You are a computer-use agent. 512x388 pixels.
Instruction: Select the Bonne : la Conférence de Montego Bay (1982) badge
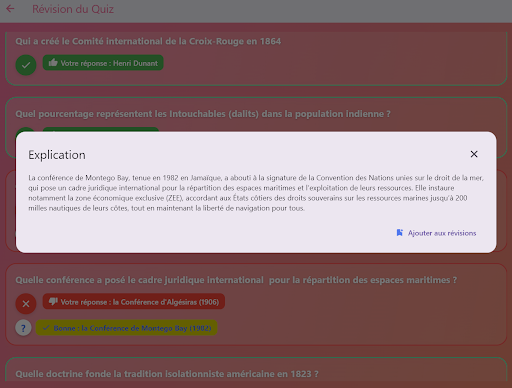pyautogui.click(x=127, y=328)
